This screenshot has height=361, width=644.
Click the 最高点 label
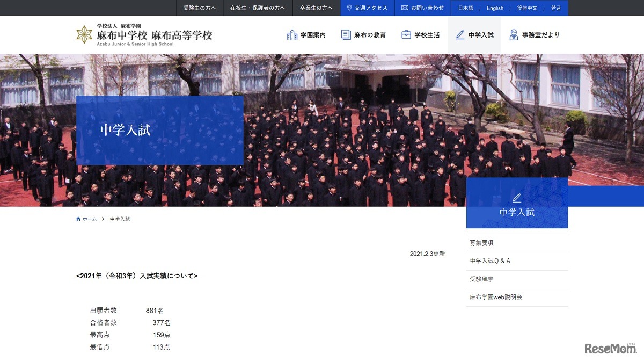pos(100,335)
